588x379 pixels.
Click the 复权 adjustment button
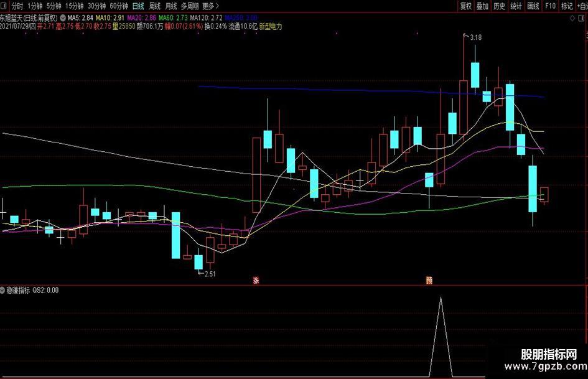(466, 6)
